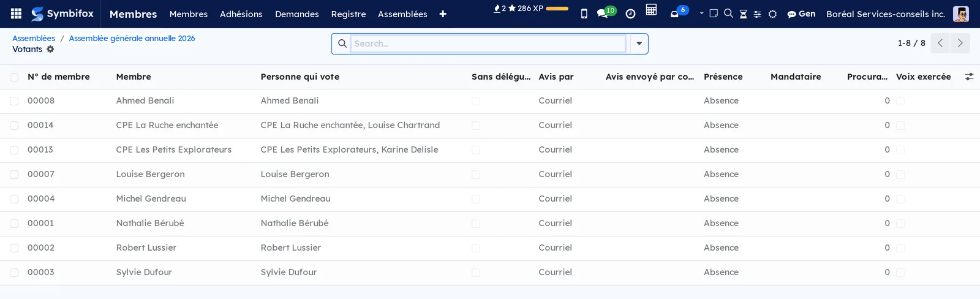Sort by Présence column header
The height and width of the screenshot is (299, 980).
coord(723,77)
